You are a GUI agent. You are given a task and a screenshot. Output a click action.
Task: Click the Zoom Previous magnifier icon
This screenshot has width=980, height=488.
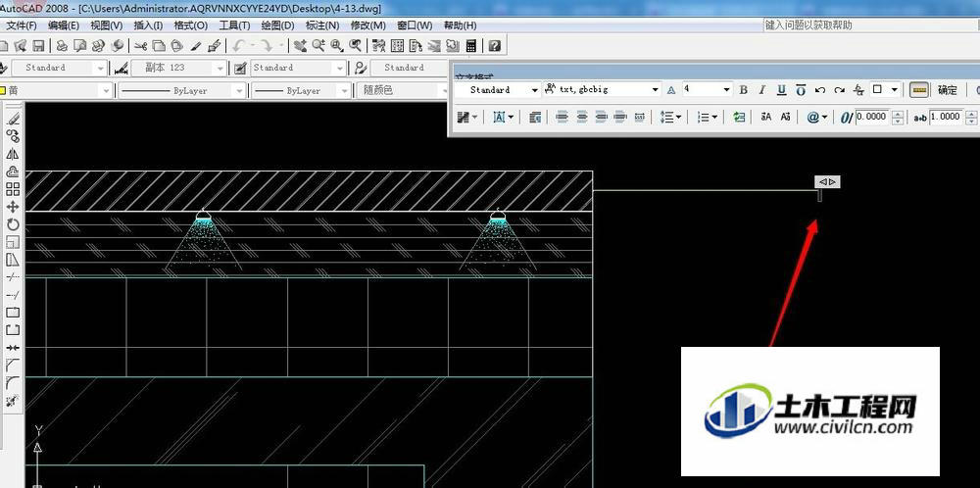point(356,46)
